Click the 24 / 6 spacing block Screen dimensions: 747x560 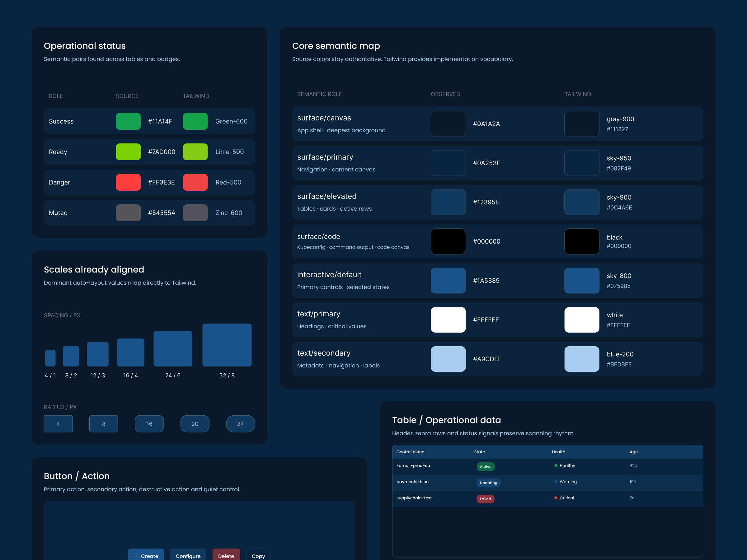(x=173, y=349)
